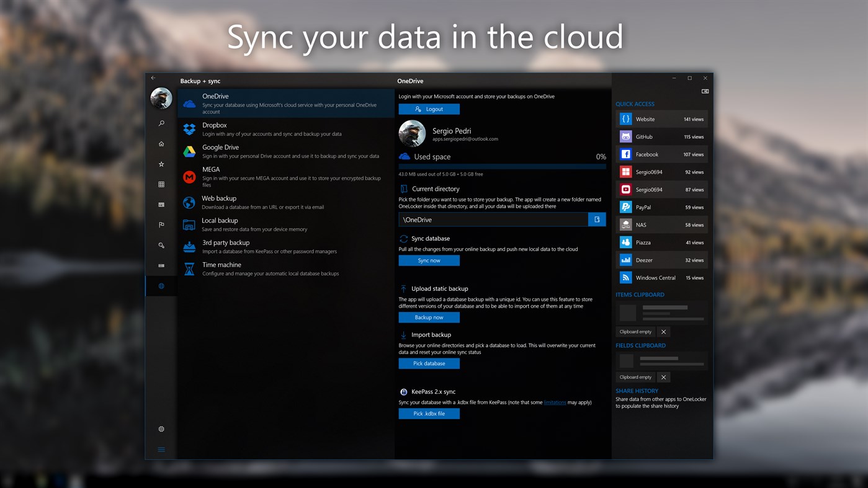Open the GitHub quick access entry

661,136
